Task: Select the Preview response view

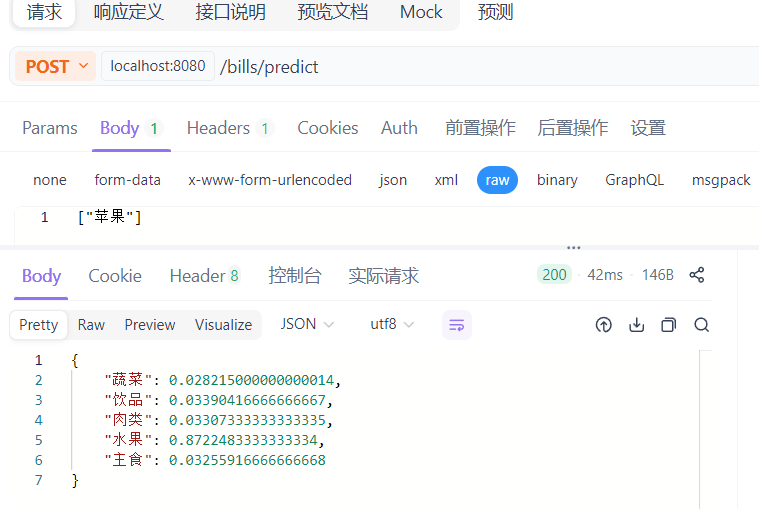Action: 150,325
